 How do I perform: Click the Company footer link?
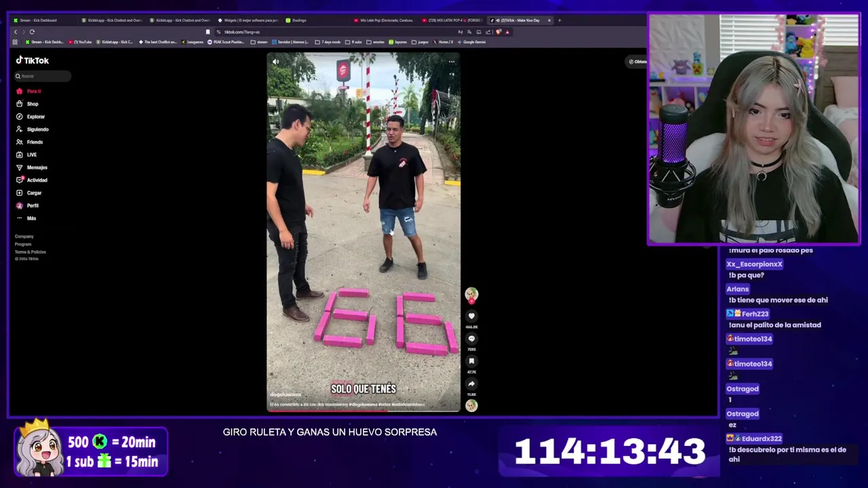(x=24, y=237)
